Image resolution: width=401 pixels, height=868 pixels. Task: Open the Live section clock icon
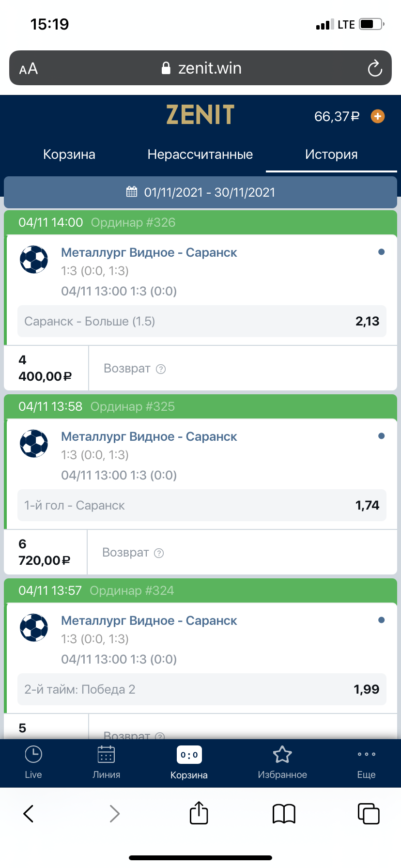(x=33, y=755)
